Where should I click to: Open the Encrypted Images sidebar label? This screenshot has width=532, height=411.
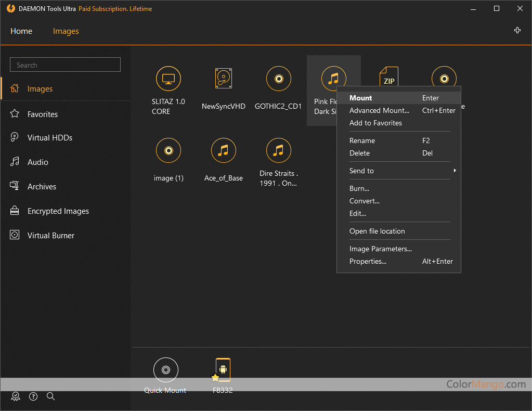click(58, 211)
